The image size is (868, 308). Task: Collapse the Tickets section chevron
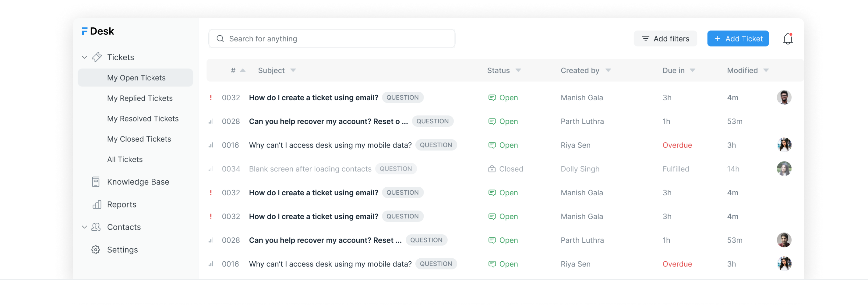point(84,57)
